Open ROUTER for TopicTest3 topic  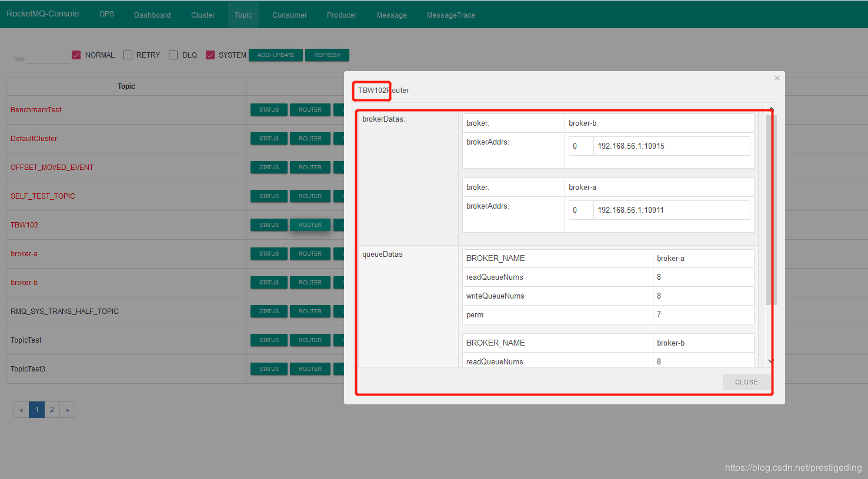(x=310, y=369)
